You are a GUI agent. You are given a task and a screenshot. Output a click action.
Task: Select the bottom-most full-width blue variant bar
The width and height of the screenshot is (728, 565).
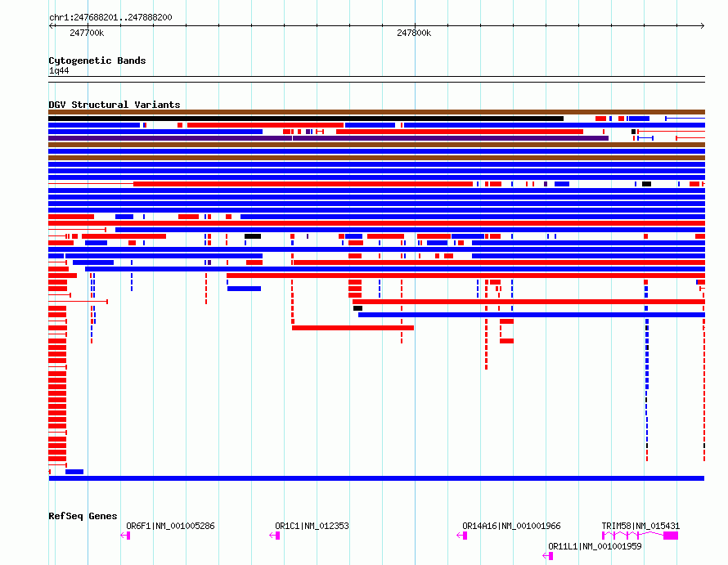376,478
